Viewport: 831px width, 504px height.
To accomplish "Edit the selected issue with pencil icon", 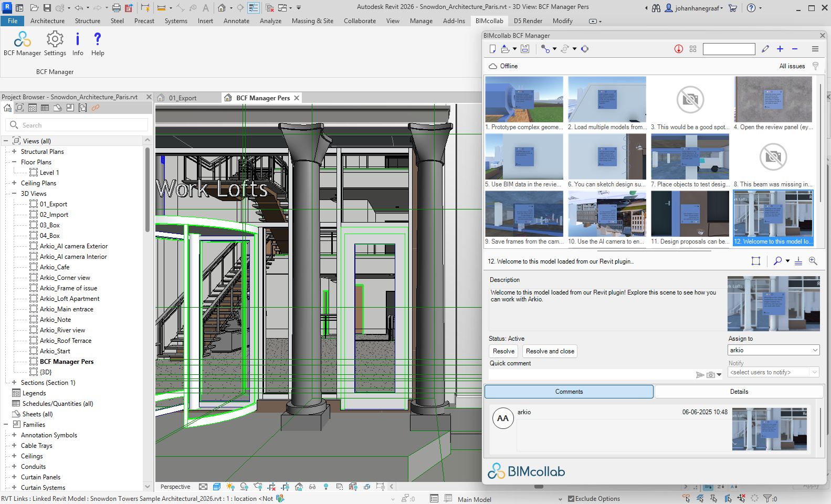I will pos(765,49).
